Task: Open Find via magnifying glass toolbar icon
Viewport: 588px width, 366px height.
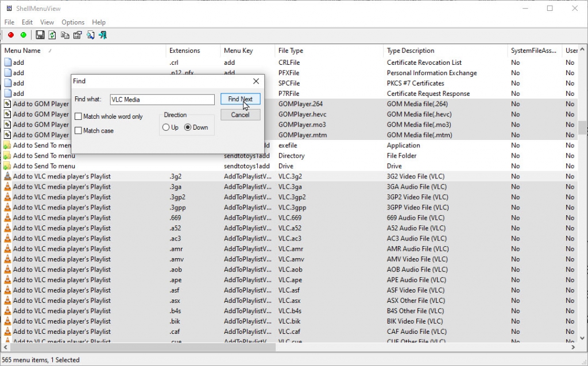Action: [90, 34]
